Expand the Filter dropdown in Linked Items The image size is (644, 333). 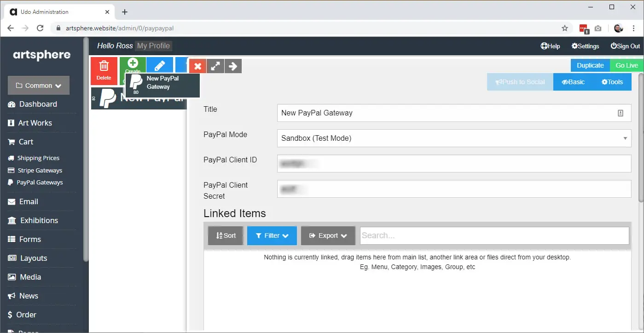tap(272, 235)
